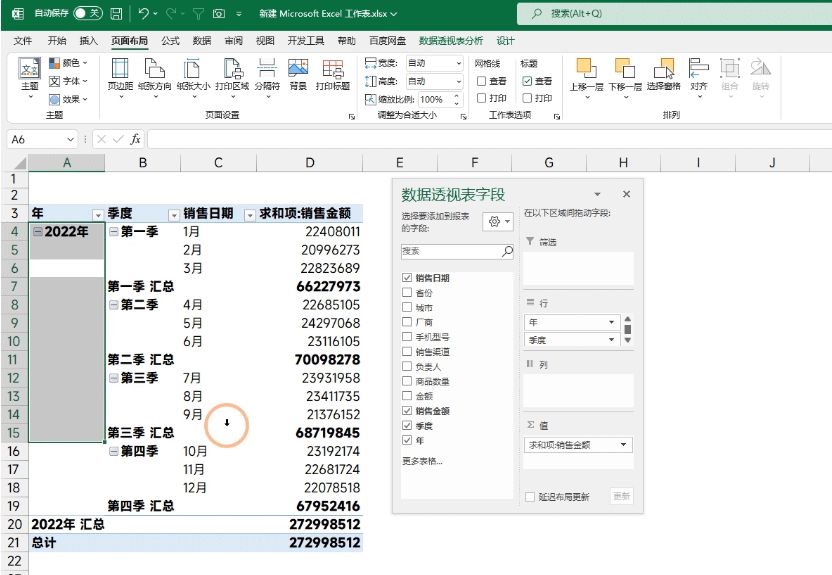Check the 城市 field checkbox
The height and width of the screenshot is (575, 832).
click(x=407, y=307)
